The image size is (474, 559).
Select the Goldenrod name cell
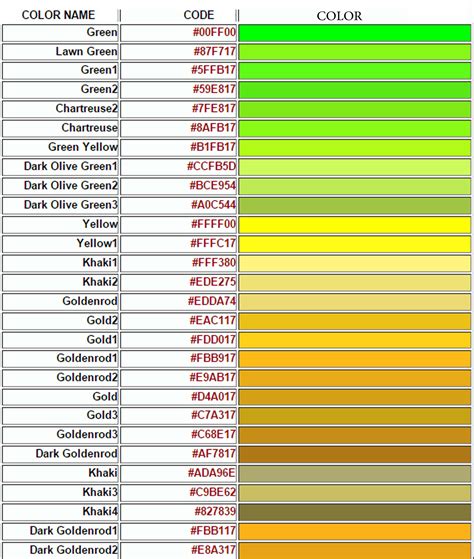tap(60, 302)
